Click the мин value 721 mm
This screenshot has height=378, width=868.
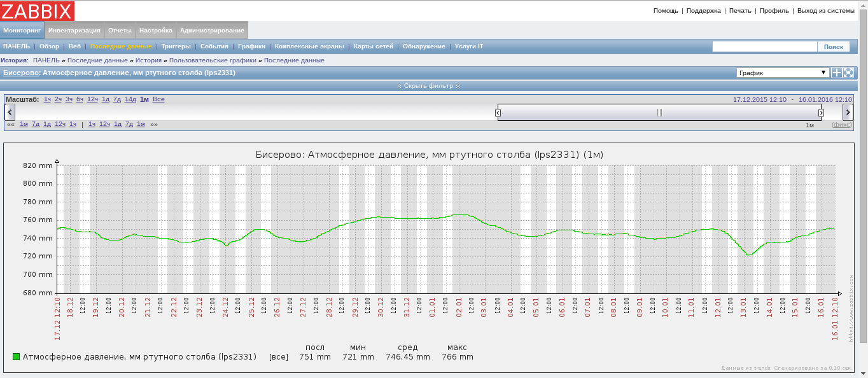358,357
